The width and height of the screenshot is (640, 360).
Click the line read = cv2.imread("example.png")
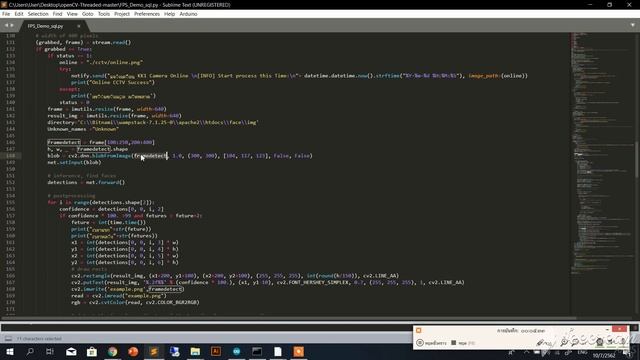coord(119,296)
